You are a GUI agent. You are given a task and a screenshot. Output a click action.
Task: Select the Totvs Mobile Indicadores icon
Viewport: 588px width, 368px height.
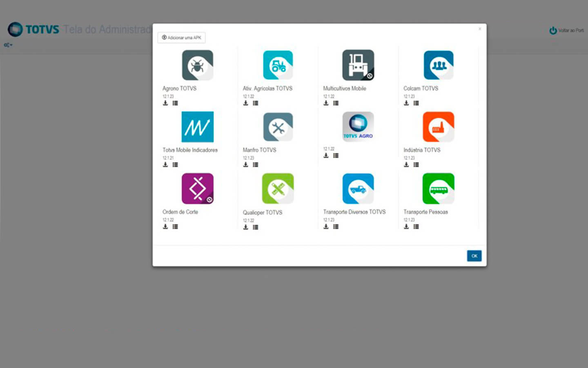coord(197,127)
